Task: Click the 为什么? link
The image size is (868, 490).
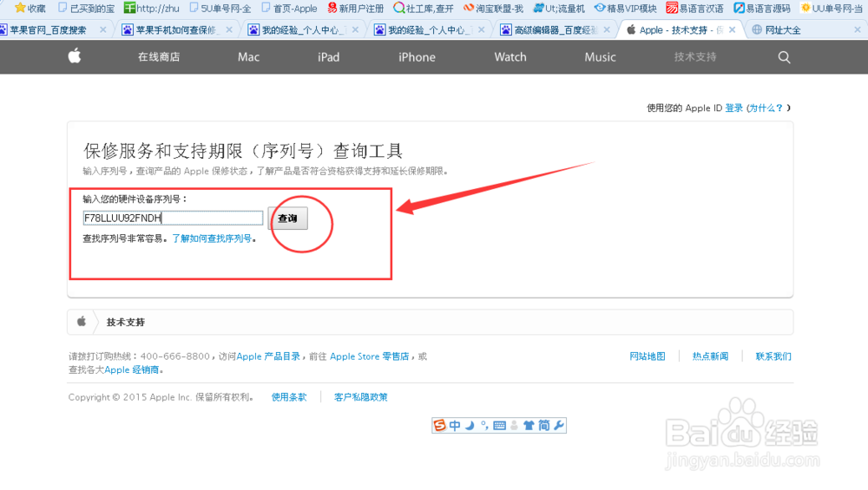Action: [766, 108]
